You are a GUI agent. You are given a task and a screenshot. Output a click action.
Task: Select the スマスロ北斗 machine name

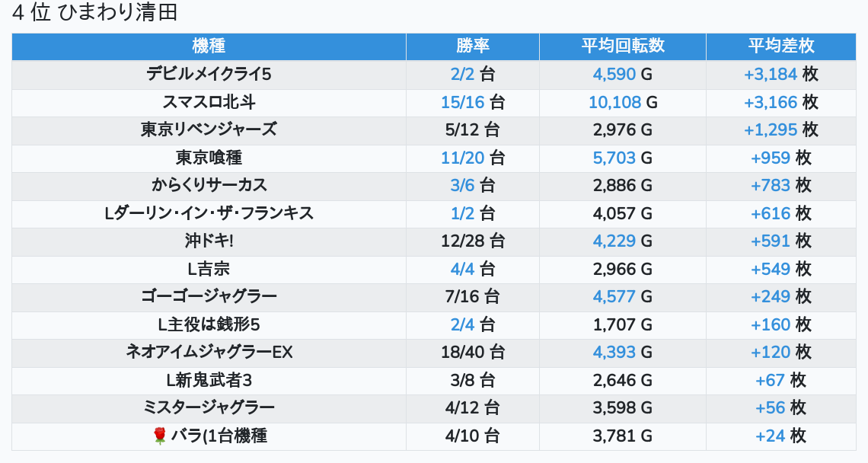click(209, 102)
